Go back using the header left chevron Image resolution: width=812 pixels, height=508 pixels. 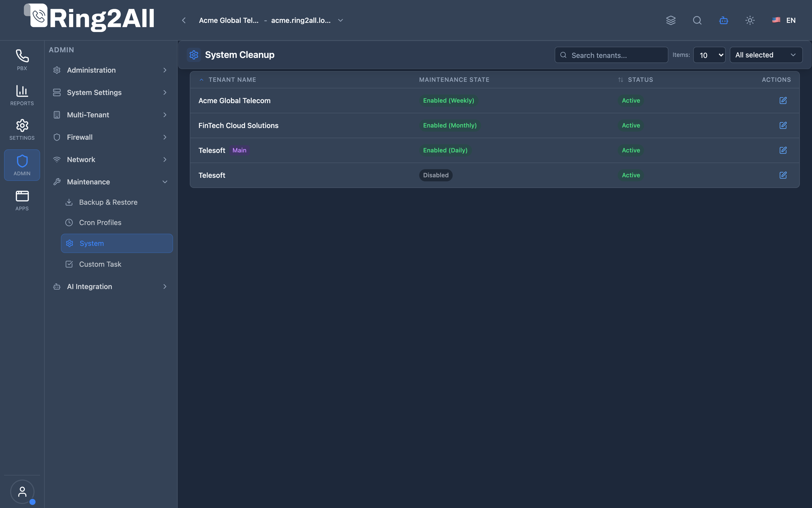pos(184,21)
